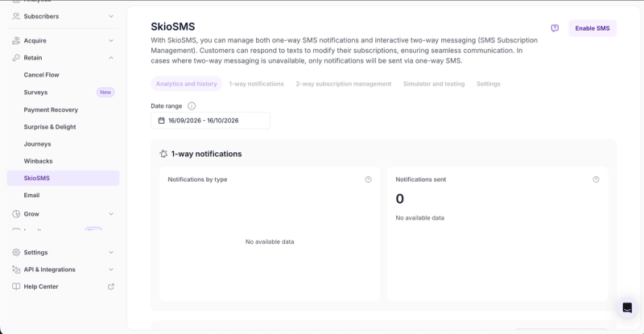Open Cancel Flow in sidebar
This screenshot has height=334, width=644.
[42, 75]
